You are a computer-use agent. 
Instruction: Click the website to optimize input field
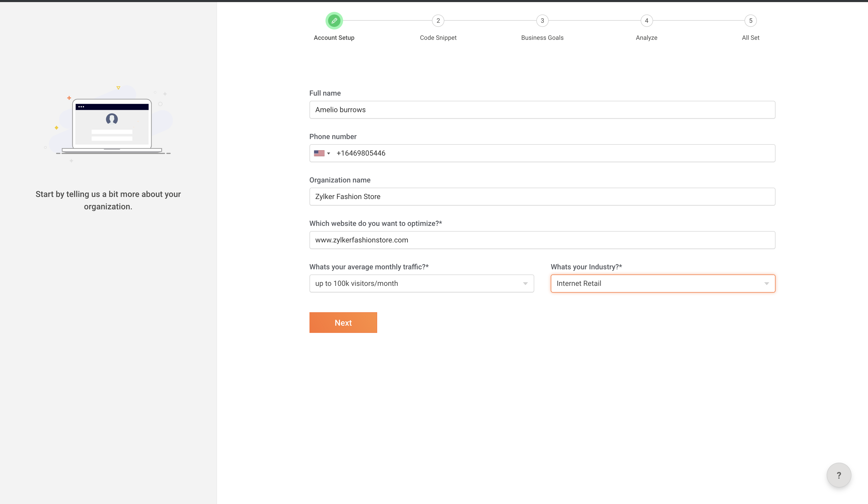click(542, 240)
